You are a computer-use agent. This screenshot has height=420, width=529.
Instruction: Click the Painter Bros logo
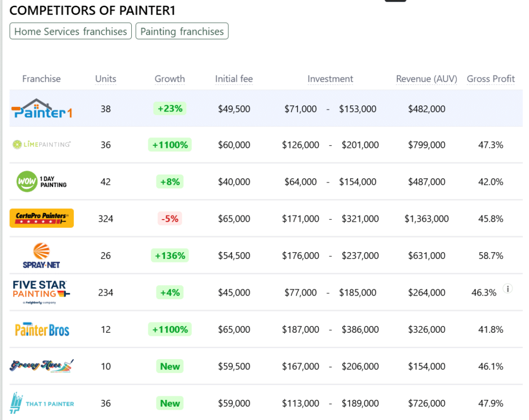[41, 330]
